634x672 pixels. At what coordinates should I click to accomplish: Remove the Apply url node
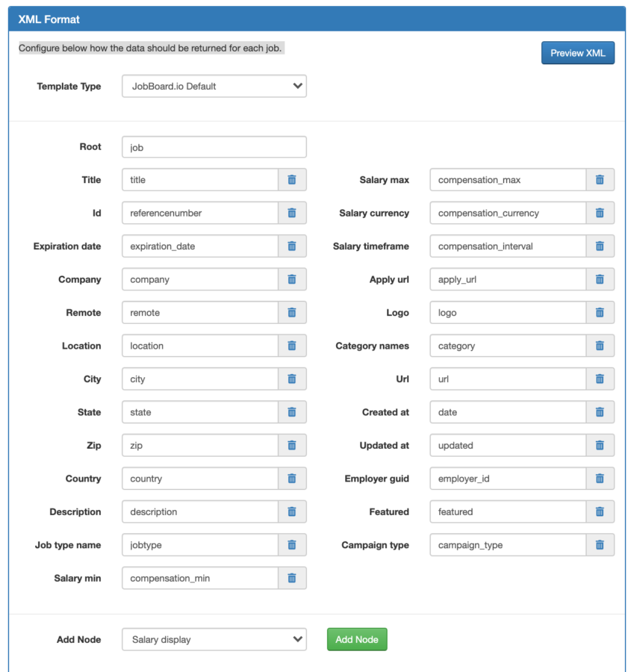point(600,279)
